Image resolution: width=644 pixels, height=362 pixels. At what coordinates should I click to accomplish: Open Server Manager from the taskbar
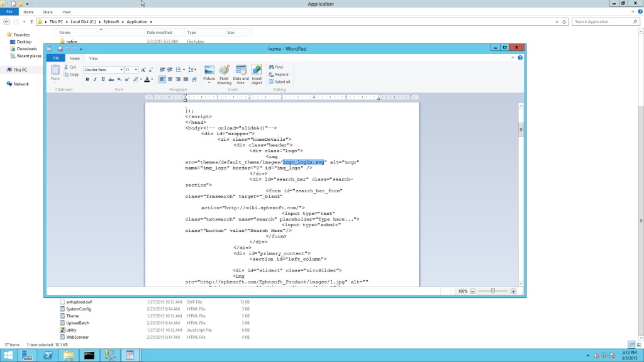(x=27, y=356)
